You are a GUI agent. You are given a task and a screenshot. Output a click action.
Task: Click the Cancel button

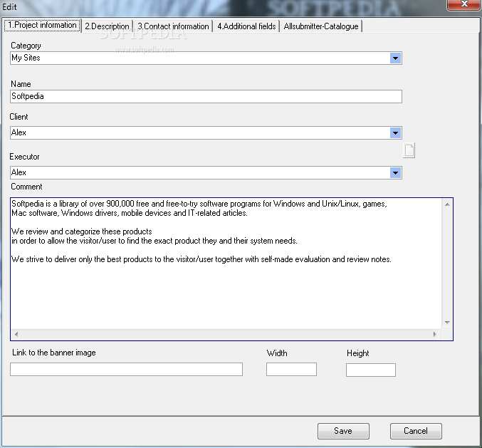tap(416, 431)
